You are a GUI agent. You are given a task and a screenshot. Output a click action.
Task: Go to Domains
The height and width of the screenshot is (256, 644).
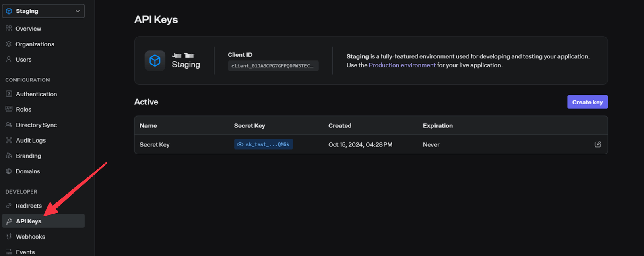pos(28,171)
